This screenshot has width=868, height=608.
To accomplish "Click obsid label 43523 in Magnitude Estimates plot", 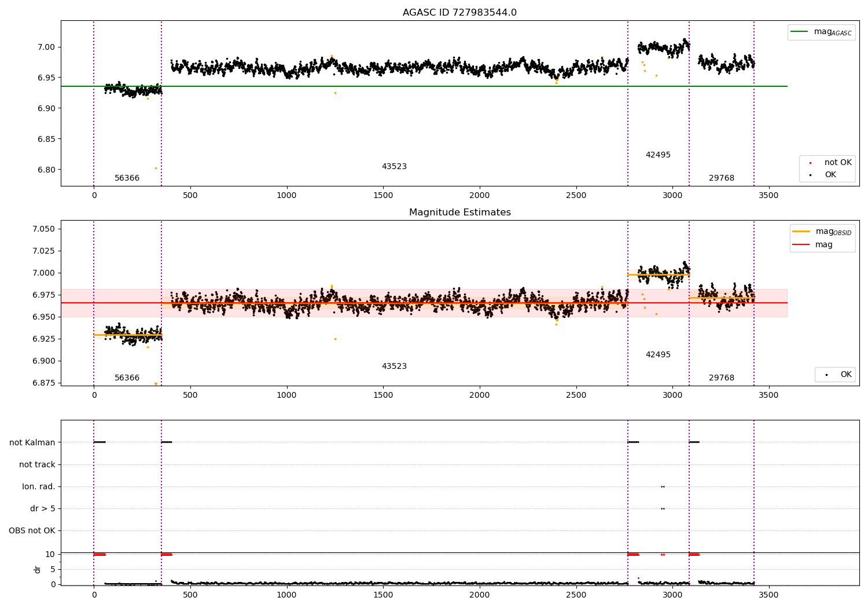I will (x=394, y=367).
